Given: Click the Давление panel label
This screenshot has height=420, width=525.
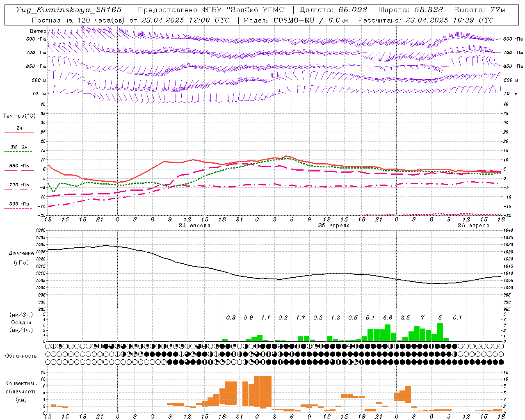Looking at the screenshot, I should tap(21, 253).
